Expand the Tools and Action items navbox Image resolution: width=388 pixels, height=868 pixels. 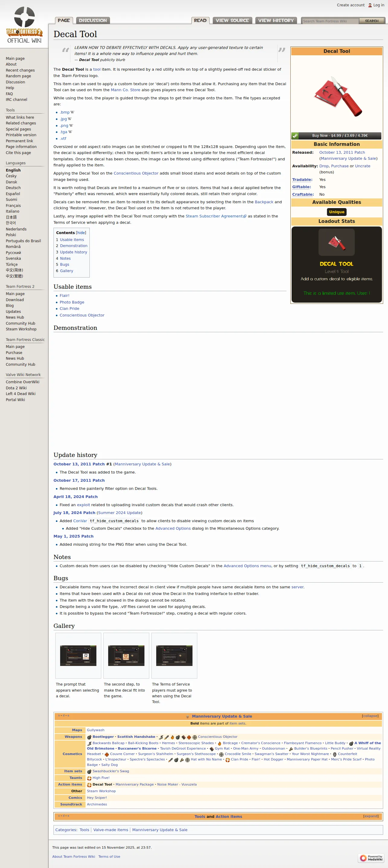click(x=371, y=816)
